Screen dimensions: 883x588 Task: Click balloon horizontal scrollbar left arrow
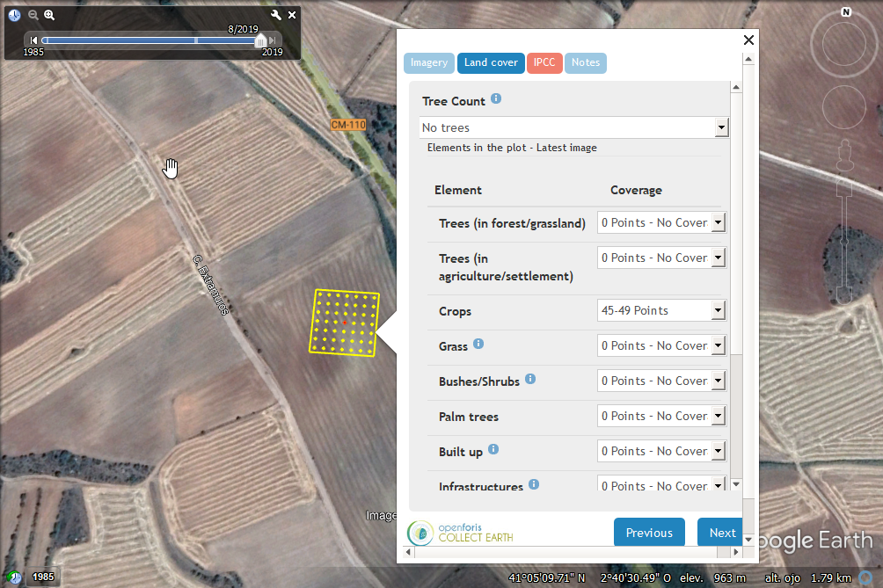408,553
